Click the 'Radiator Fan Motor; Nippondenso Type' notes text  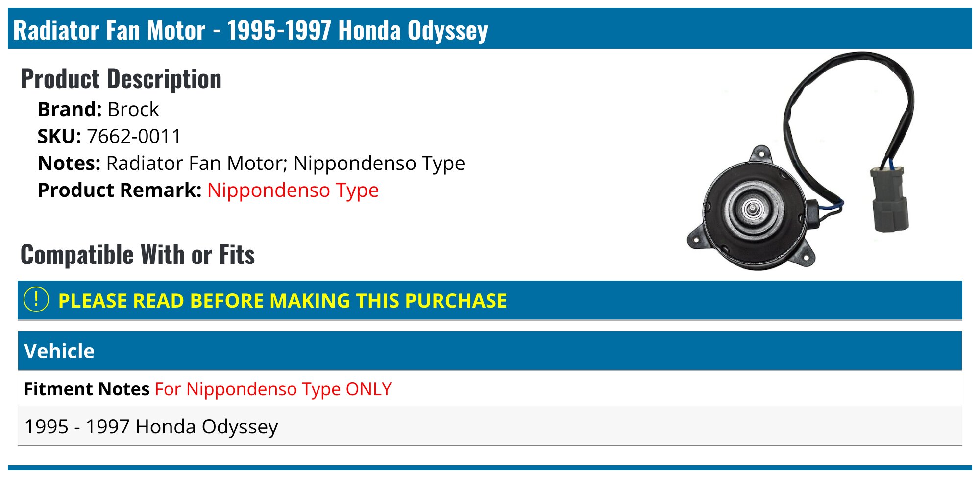285,163
